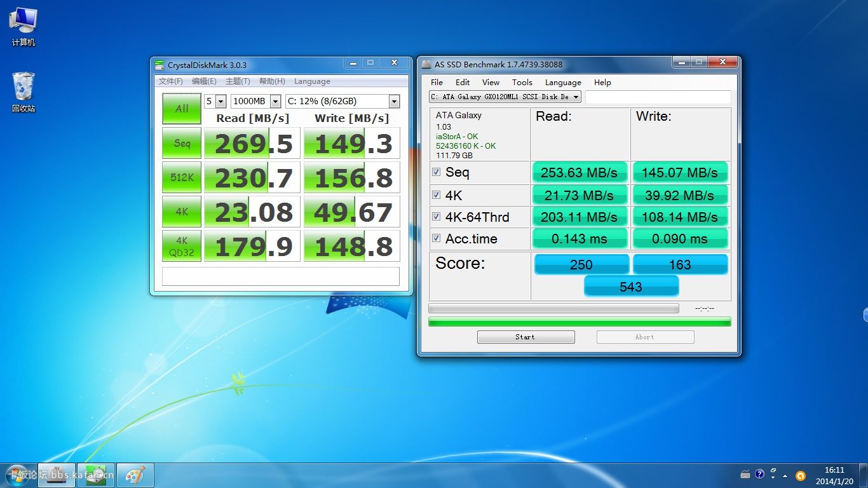Open Language menu in AS SSD Benchmark
868x488 pixels.
tap(563, 82)
